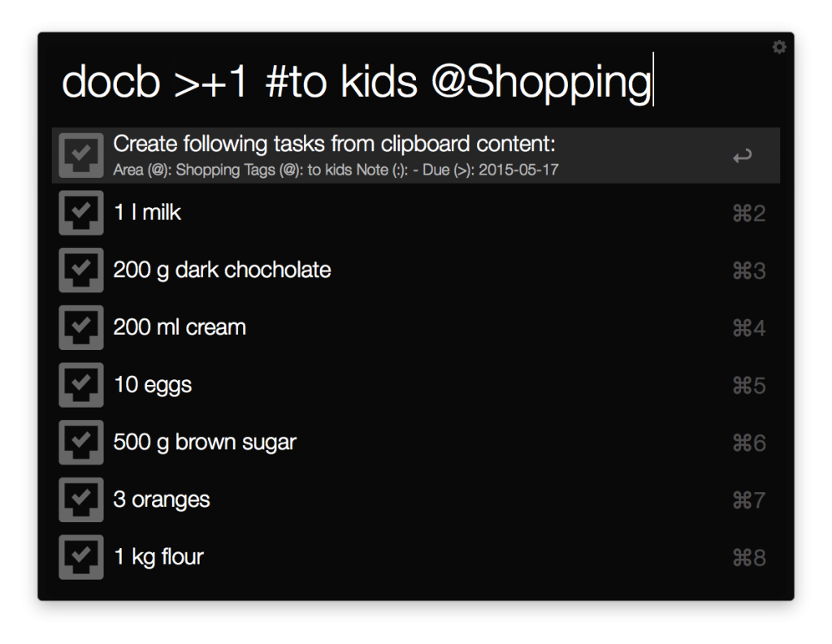Viewport: 832px width, 644px height.
Task: Click into the search query text field
Action: click(357, 82)
